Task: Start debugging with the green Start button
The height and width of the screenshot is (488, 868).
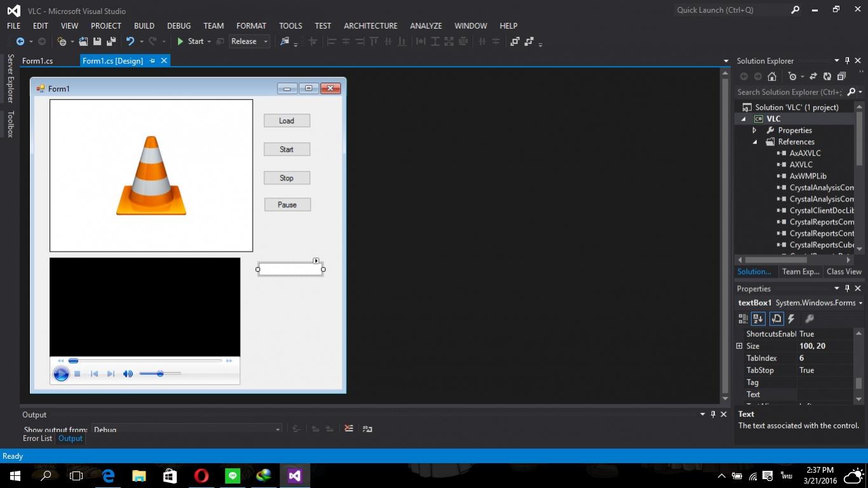Action: click(190, 41)
